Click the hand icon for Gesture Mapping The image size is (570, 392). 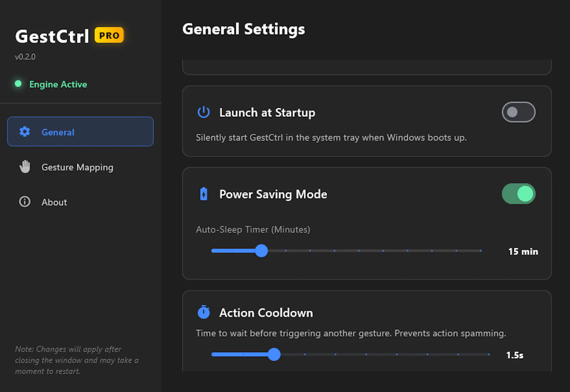click(25, 167)
